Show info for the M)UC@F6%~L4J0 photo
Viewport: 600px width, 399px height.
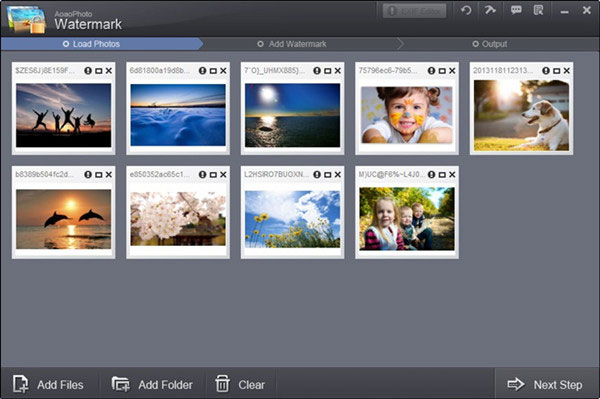click(x=431, y=174)
